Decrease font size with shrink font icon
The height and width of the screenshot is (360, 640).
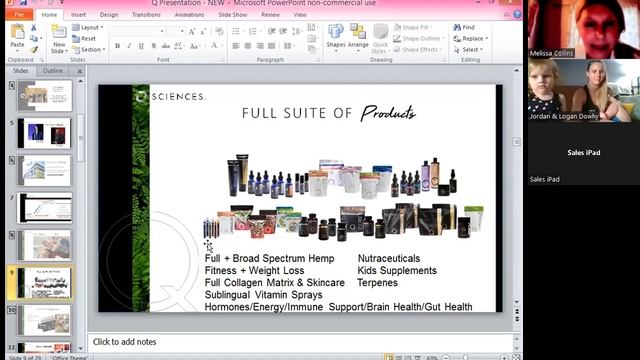point(203,31)
